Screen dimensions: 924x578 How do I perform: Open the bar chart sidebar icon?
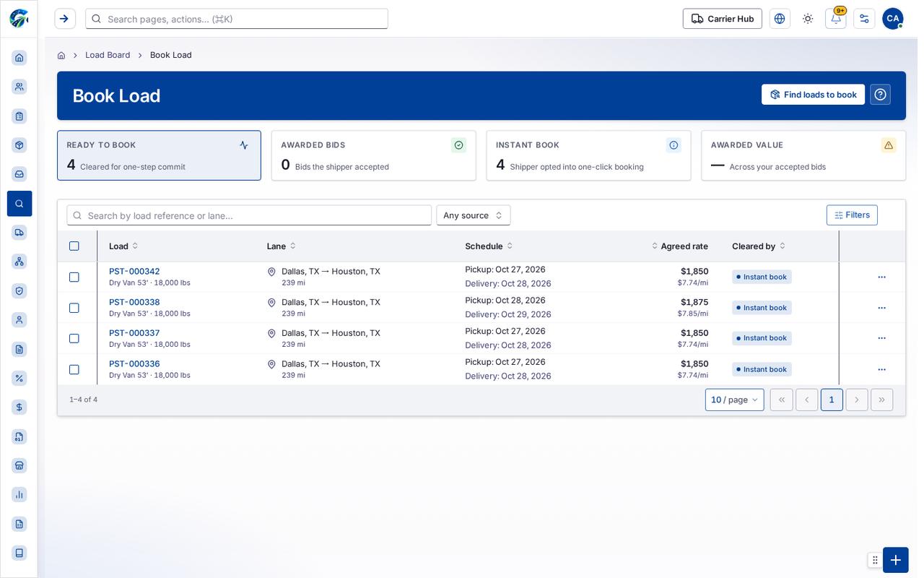coord(19,495)
